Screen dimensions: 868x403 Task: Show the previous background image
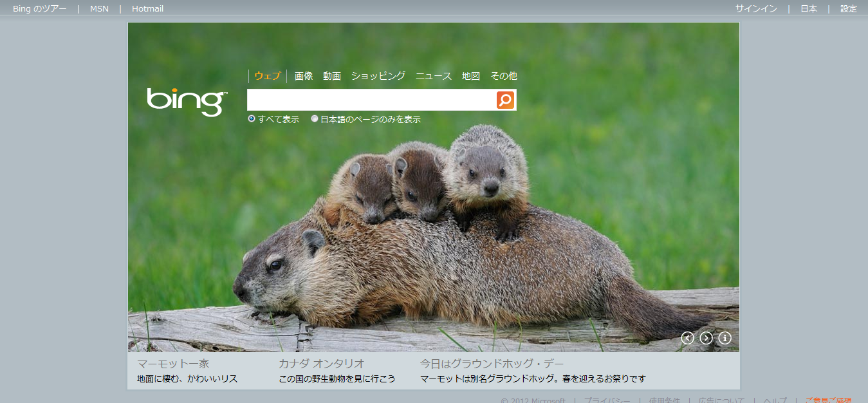point(687,338)
